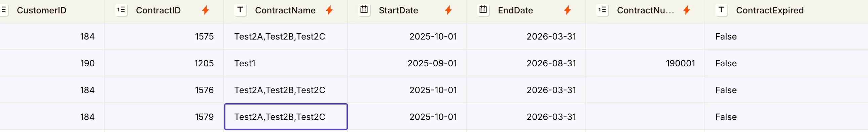This screenshot has height=132, width=868.
Task: Select the cell with ContractID 1575
Action: (x=164, y=36)
